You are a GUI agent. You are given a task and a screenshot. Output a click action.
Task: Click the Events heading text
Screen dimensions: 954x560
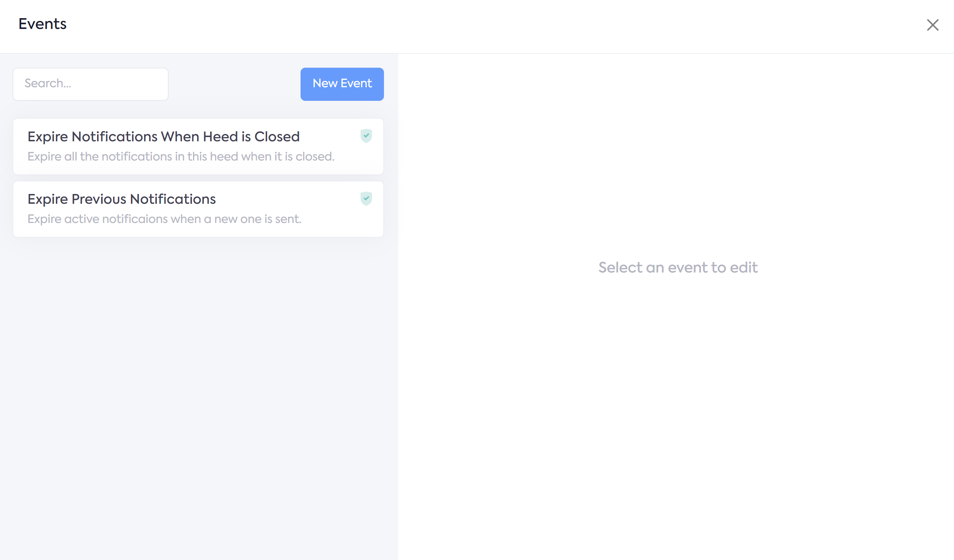point(42,24)
